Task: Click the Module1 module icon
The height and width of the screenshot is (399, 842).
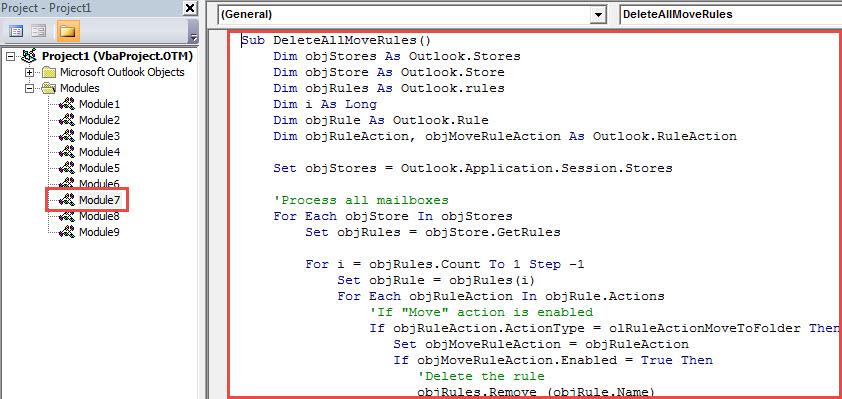Action: [67, 104]
